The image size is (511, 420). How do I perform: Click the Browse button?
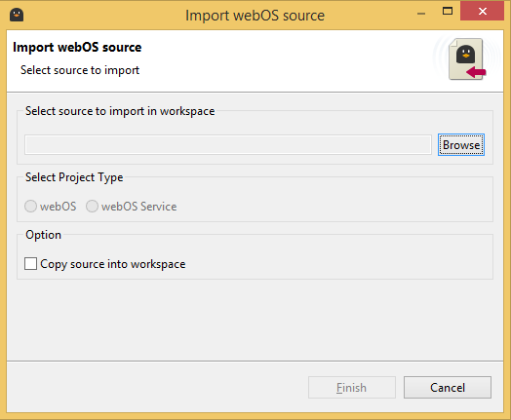461,144
